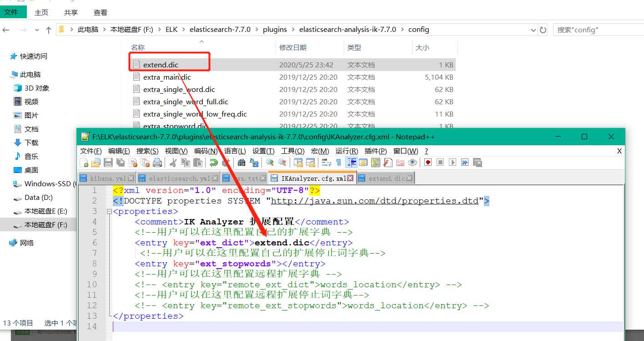Create a new document in Notepad++
Viewport: 644px width, 341px height.
point(84,163)
